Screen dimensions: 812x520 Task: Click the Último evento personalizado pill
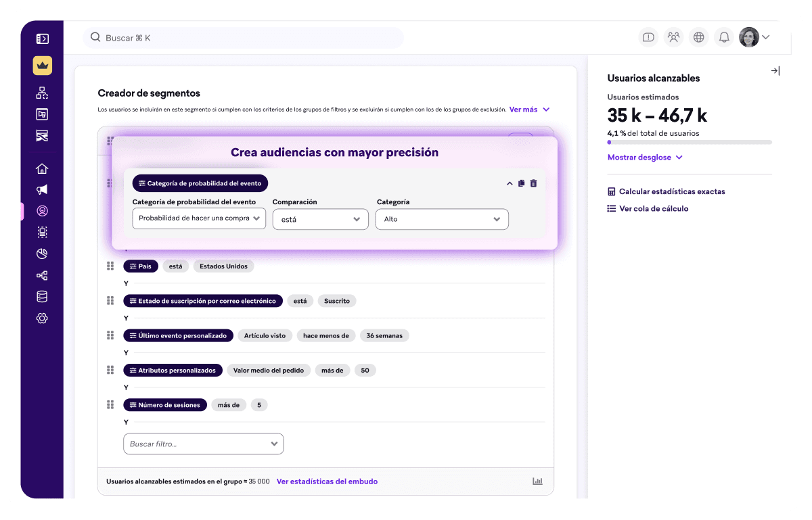coord(178,335)
